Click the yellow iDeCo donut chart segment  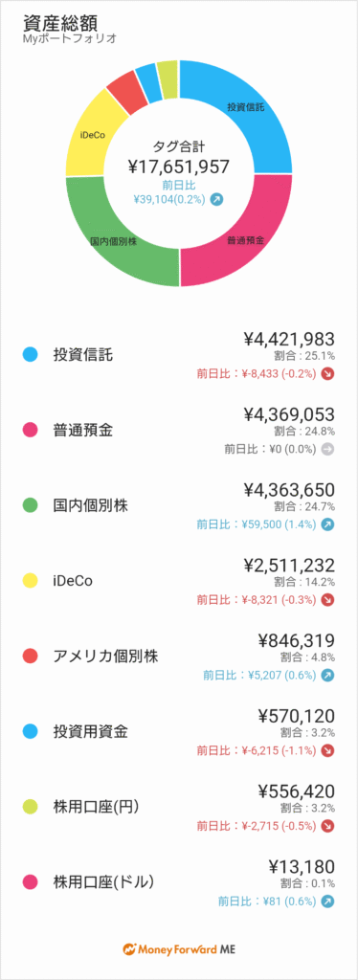pos(93,132)
